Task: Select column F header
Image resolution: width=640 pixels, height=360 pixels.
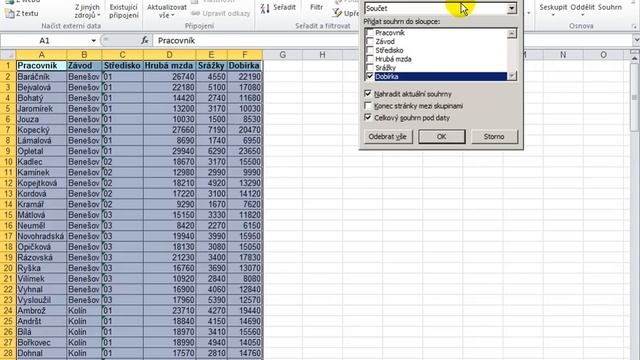Action: [244, 55]
